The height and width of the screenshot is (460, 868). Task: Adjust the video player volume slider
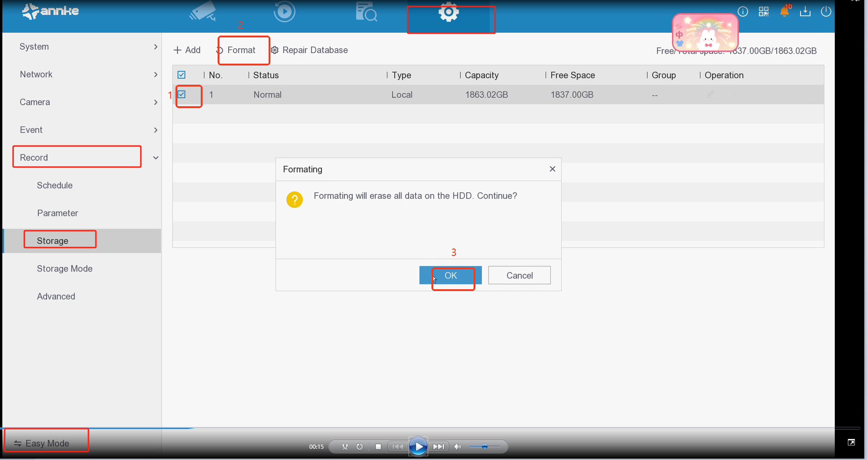tap(485, 446)
